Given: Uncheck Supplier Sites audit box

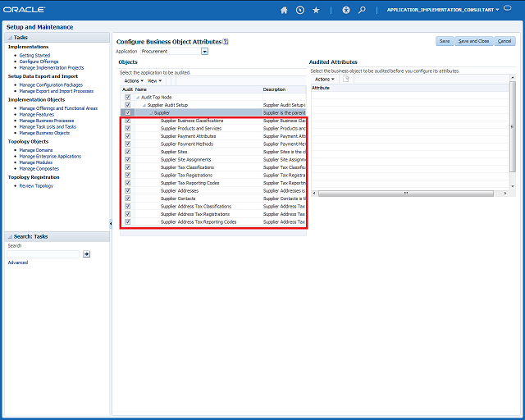Looking at the screenshot, I should click(128, 152).
